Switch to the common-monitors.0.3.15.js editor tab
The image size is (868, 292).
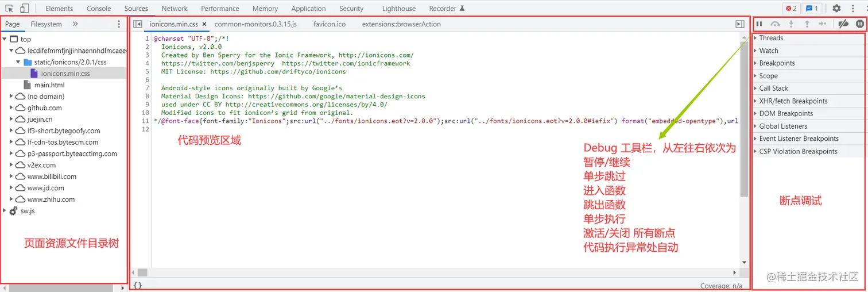(255, 25)
